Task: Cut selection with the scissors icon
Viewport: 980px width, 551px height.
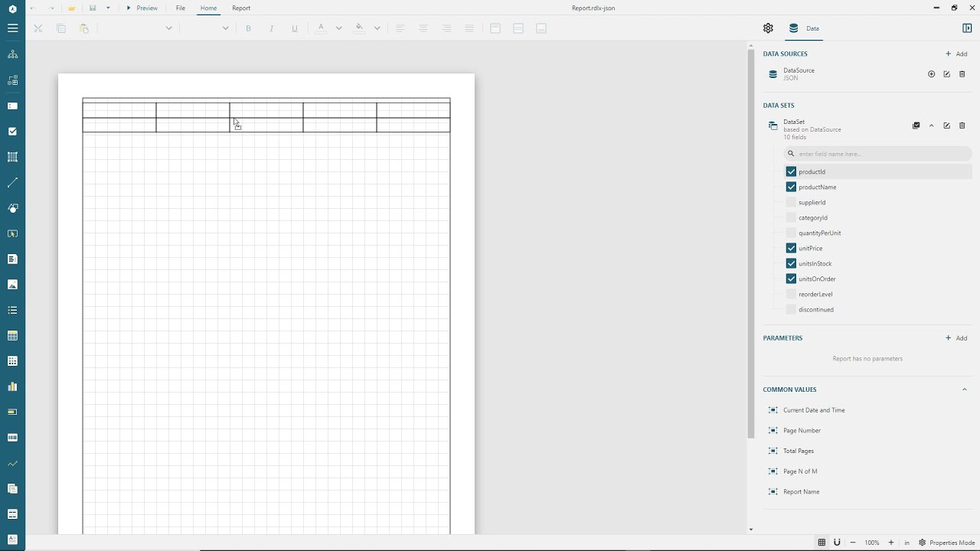Action: point(38,28)
